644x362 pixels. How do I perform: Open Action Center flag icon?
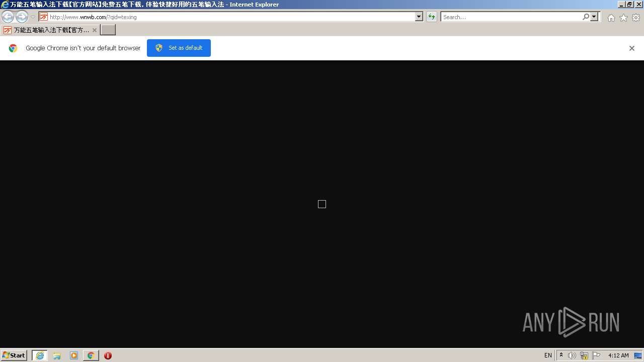click(596, 355)
